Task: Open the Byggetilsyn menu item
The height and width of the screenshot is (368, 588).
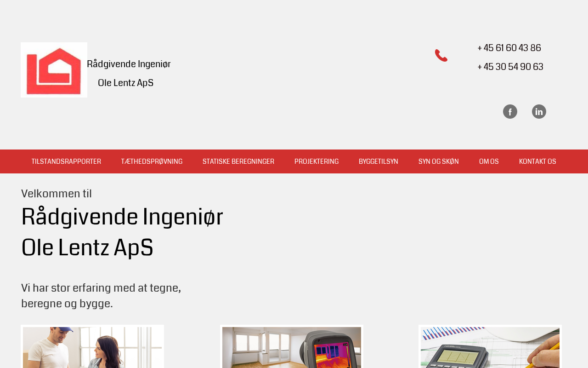Action: tap(379, 161)
